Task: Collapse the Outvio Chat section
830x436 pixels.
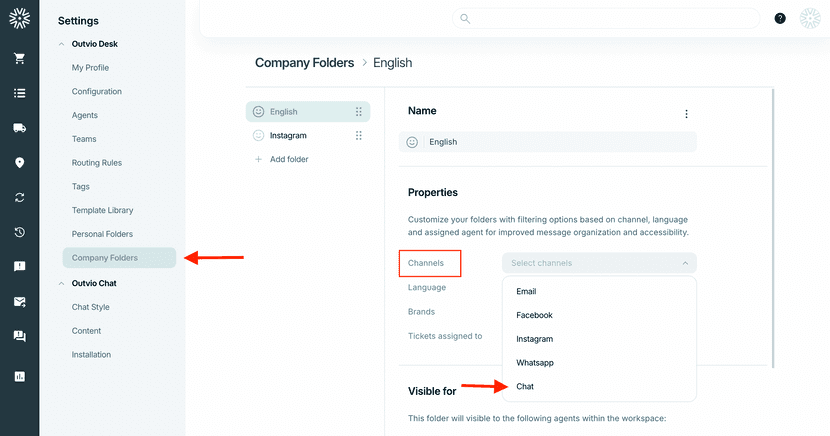Action: click(x=61, y=283)
